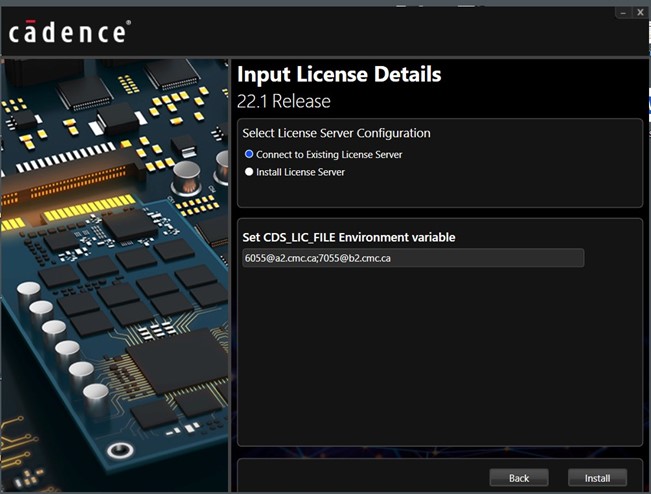Go Back to previous installer step

519,478
